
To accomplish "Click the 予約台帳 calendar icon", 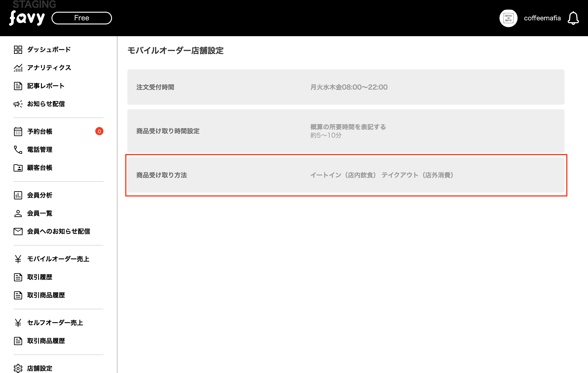I will (x=18, y=132).
